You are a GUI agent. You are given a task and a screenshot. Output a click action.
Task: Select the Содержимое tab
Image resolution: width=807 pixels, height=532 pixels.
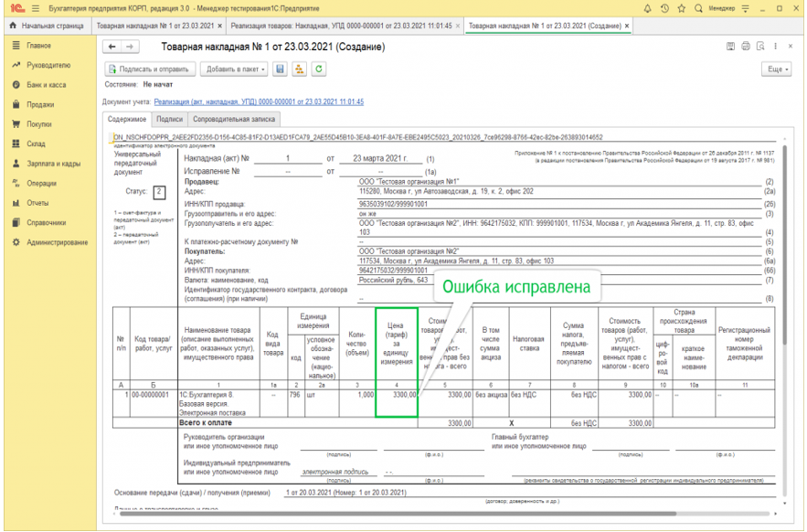[127, 119]
